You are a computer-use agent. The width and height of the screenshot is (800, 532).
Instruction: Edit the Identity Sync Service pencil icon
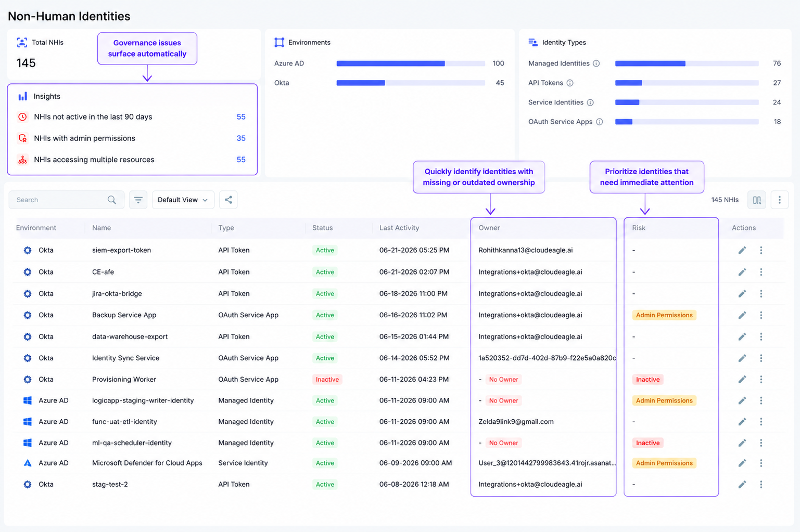point(742,358)
